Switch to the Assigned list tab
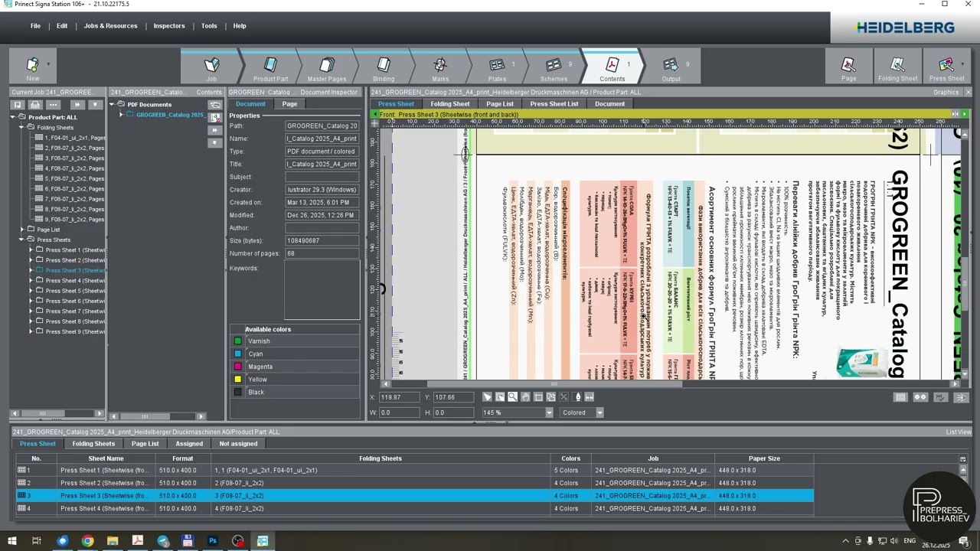This screenshot has width=980, height=551. pos(189,444)
